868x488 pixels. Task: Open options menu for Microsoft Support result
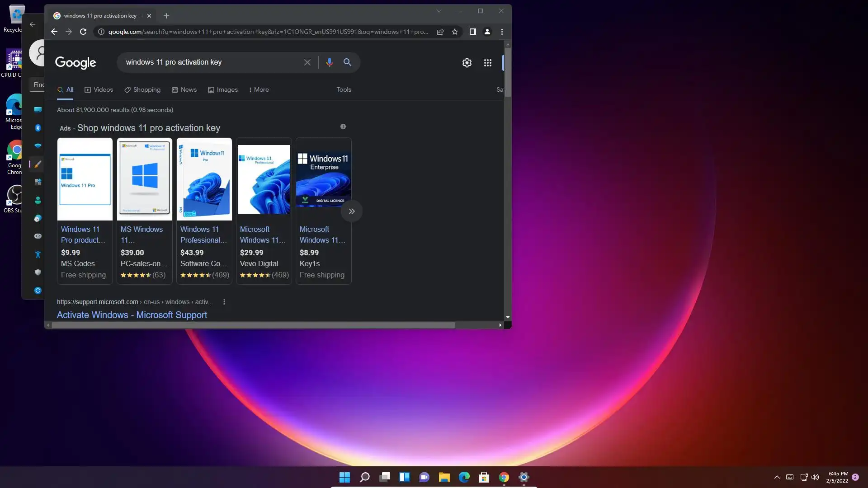(224, 302)
